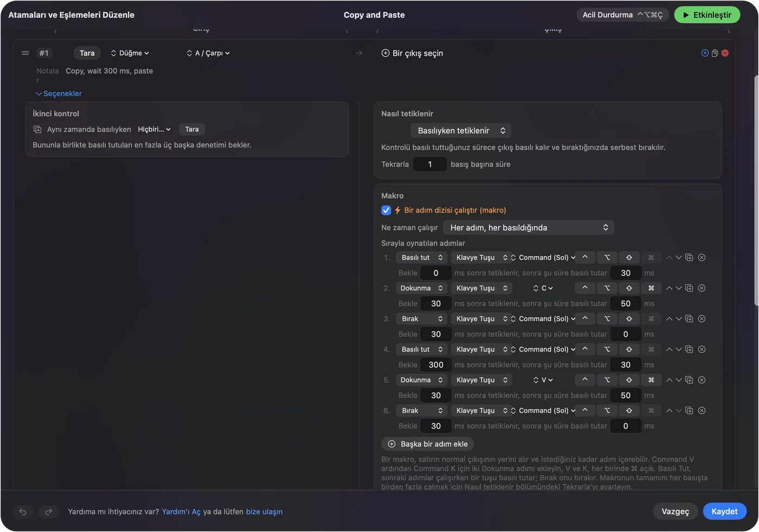
Task: Open the 'A / Çarpı' button dropdown
Action: click(x=208, y=53)
